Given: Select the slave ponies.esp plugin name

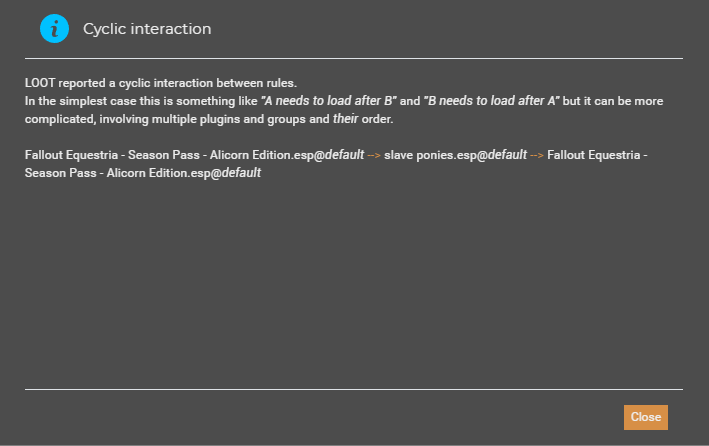Looking at the screenshot, I should (430, 155).
